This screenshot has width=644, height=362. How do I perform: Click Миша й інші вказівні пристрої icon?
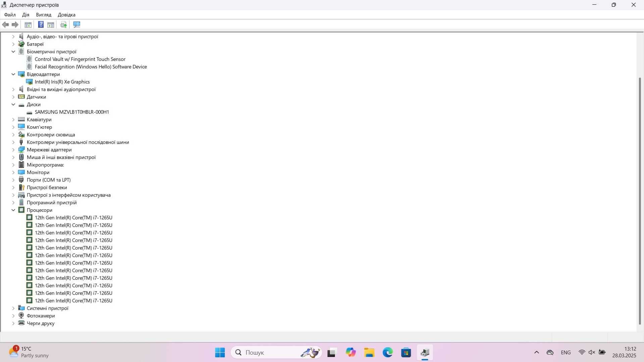click(21, 157)
